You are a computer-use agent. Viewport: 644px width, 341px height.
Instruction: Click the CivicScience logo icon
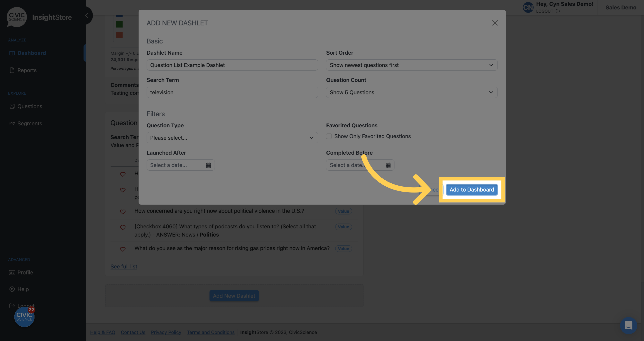coord(17,17)
